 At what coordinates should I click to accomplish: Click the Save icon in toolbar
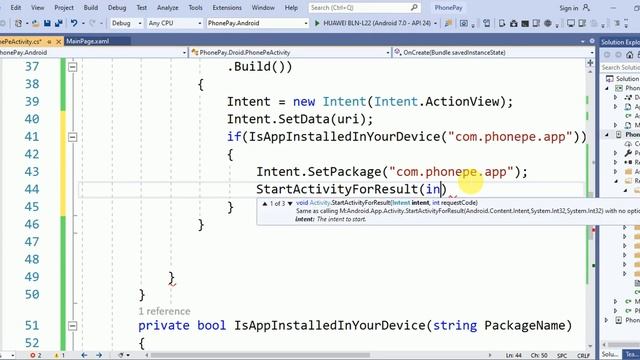coord(47,23)
